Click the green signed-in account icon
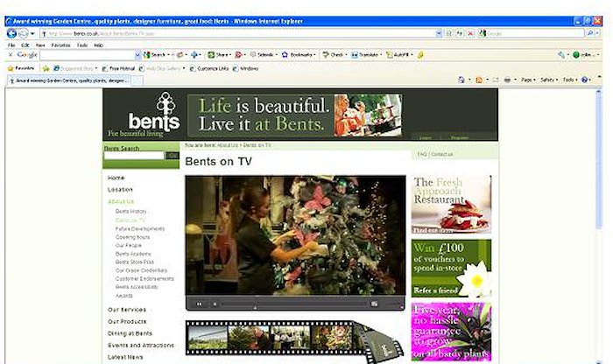 point(576,55)
